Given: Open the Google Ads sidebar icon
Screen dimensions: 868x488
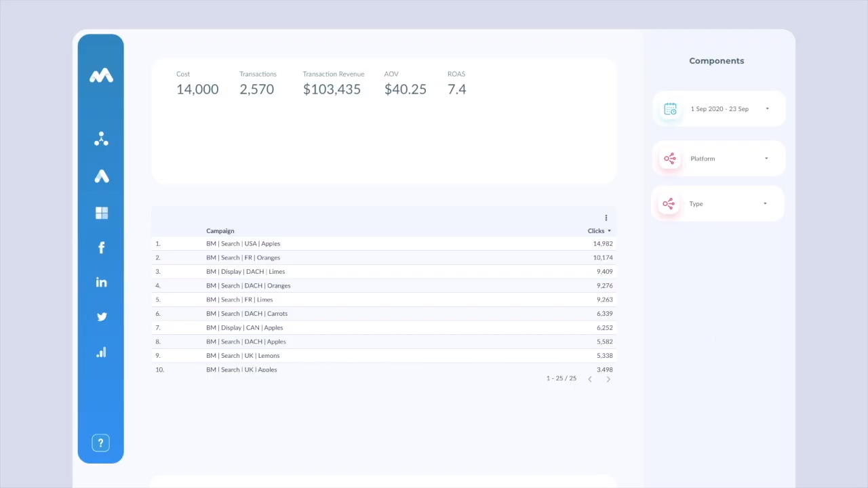Looking at the screenshot, I should (x=101, y=176).
